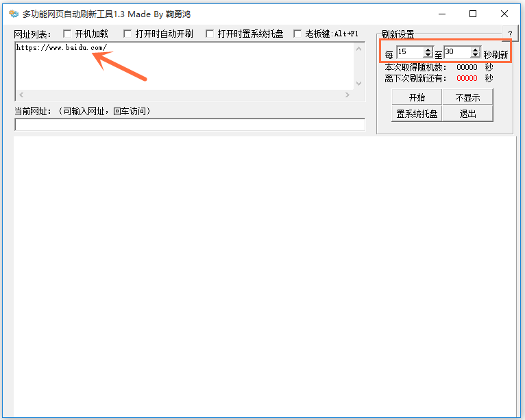Click the maximum seconds field showing 30

click(x=457, y=52)
